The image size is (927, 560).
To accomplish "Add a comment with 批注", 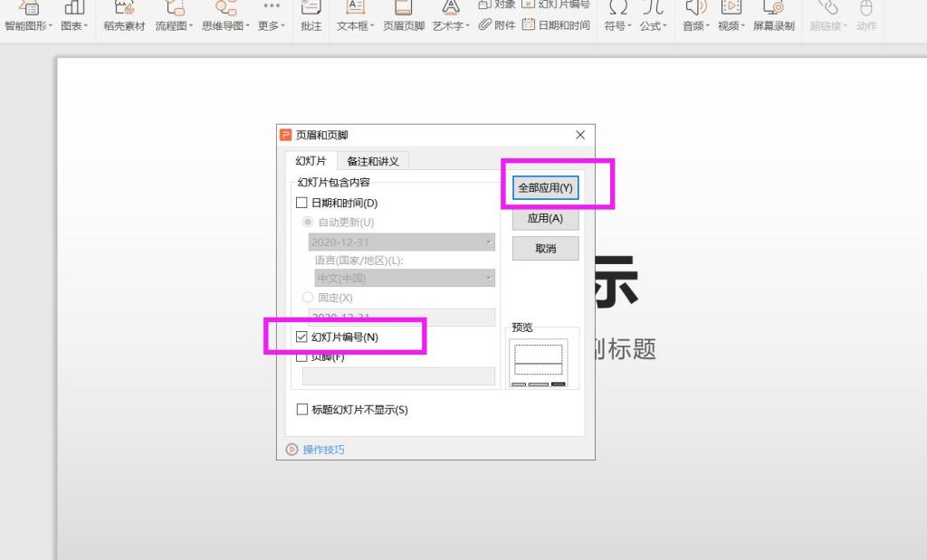I will point(311,16).
